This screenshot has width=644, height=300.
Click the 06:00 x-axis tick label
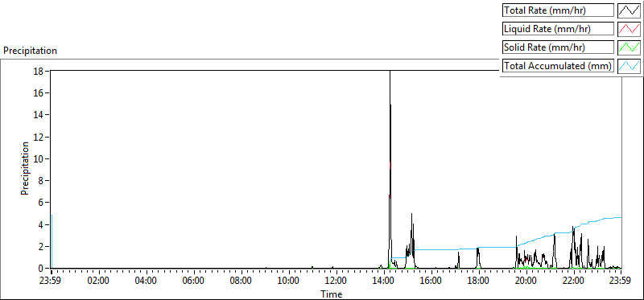tap(194, 282)
